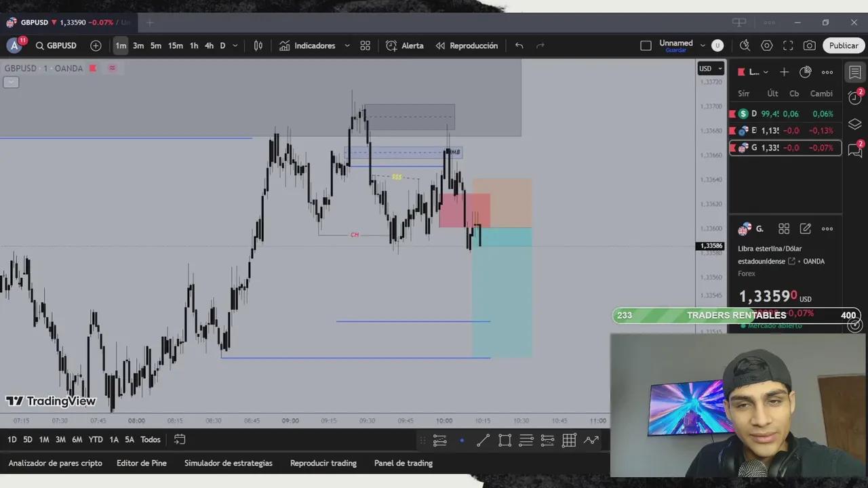Image resolution: width=868 pixels, height=488 pixels.
Task: Open the Reproducir trading tab
Action: pyautogui.click(x=323, y=464)
